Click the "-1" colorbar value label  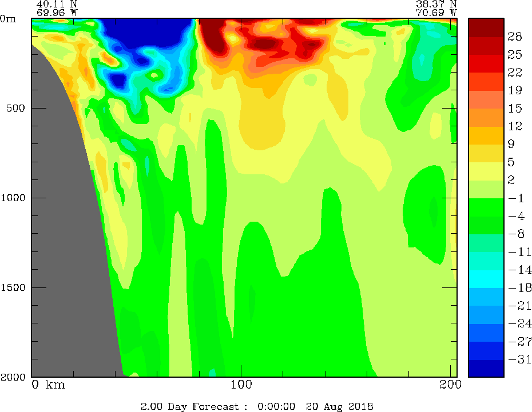coord(517,198)
